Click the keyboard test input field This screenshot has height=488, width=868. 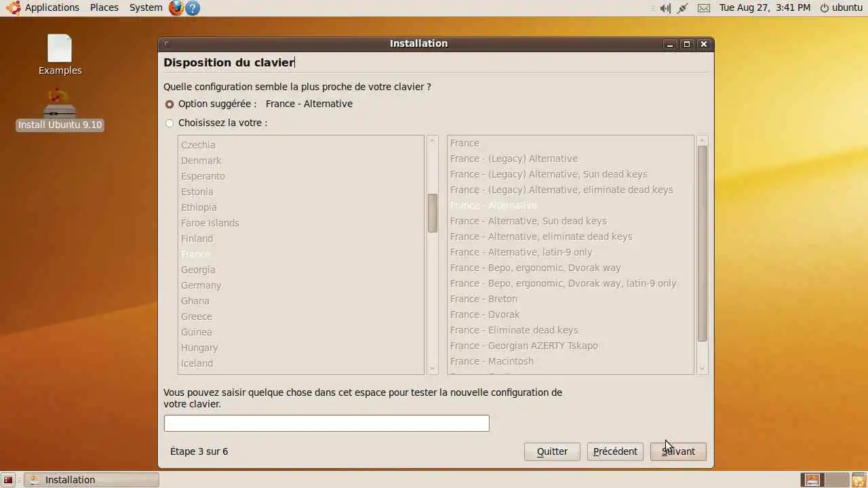326,423
